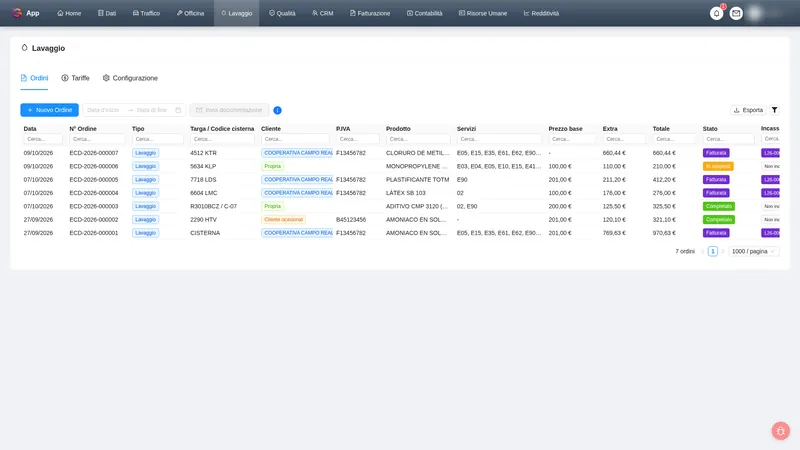Go to Home menu
This screenshot has width=800, height=450.
[x=69, y=13]
